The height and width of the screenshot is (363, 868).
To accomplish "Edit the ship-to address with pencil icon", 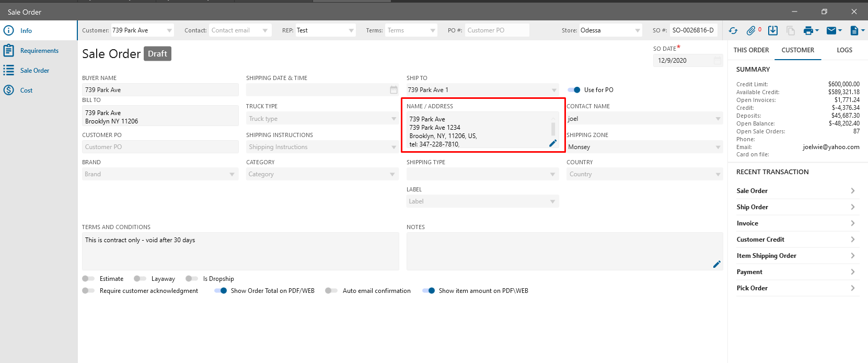I will (553, 143).
